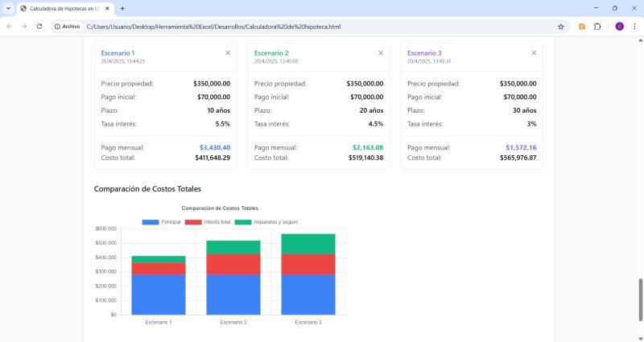
Task: Hide Impuestos y seguro legend series
Action: pos(266,221)
